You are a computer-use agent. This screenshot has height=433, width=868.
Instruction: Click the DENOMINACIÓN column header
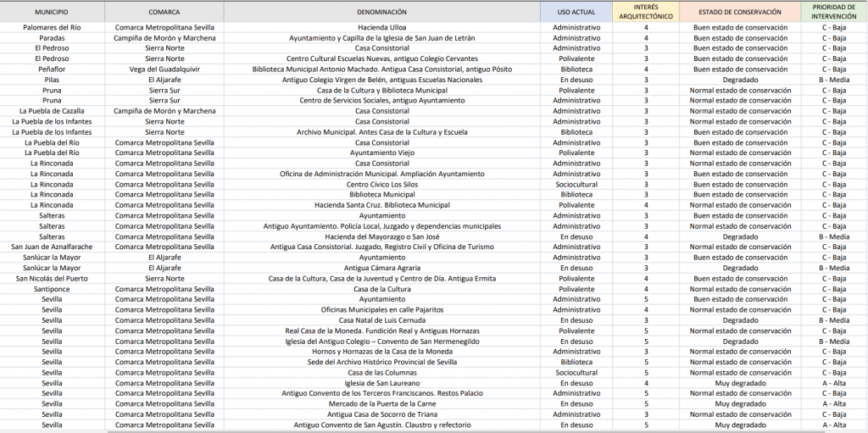point(381,13)
